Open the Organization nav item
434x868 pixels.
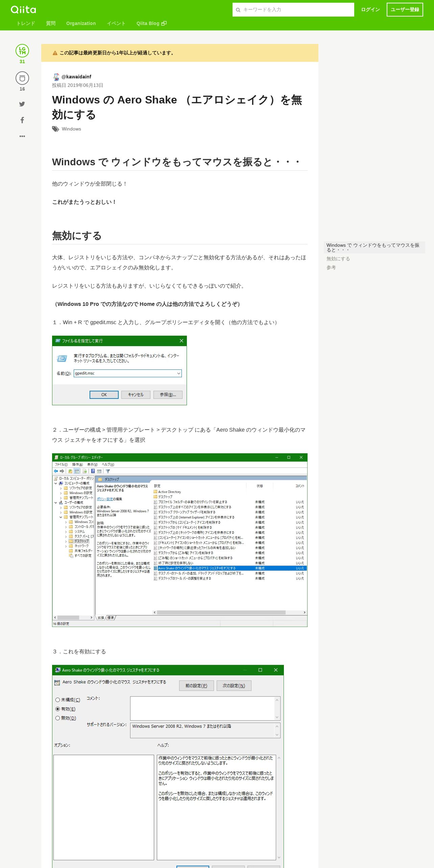coord(81,23)
